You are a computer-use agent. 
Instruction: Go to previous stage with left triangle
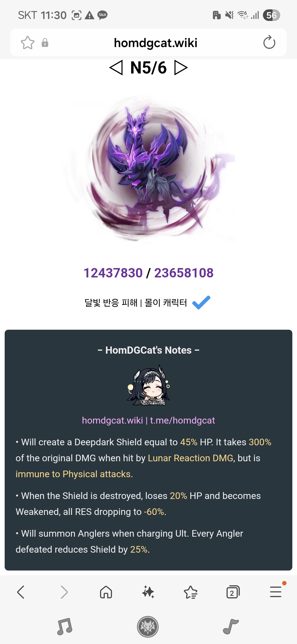(x=116, y=68)
